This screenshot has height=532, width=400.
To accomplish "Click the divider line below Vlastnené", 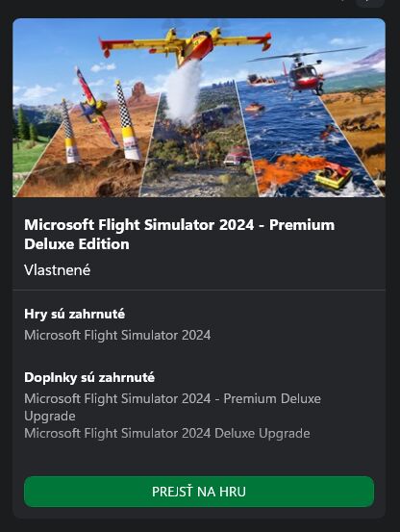I will pos(199,291).
